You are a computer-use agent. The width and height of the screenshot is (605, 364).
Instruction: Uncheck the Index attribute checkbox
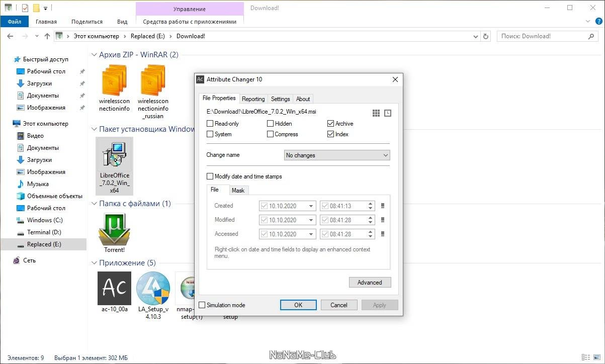pyautogui.click(x=330, y=134)
